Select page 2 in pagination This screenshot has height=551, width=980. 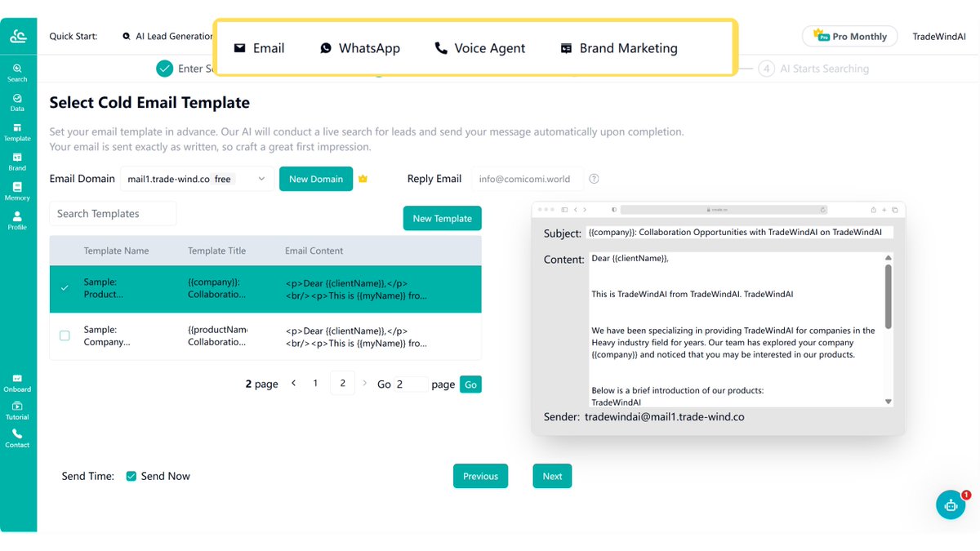(x=342, y=383)
